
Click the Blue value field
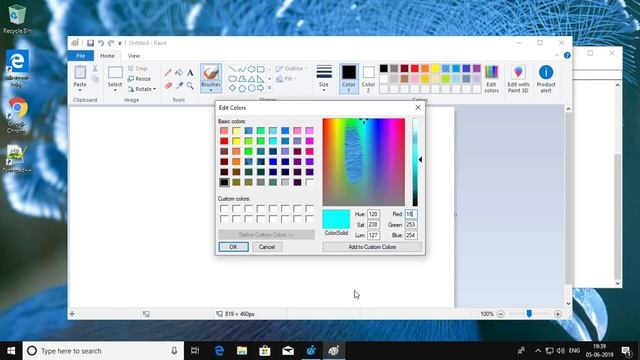[x=411, y=235]
